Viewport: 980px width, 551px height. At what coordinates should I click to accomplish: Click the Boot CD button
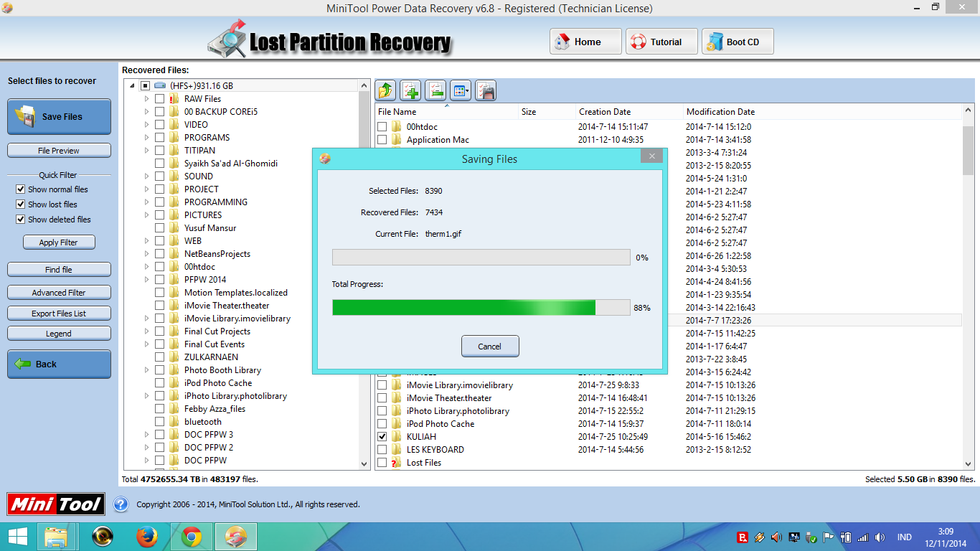click(x=738, y=42)
